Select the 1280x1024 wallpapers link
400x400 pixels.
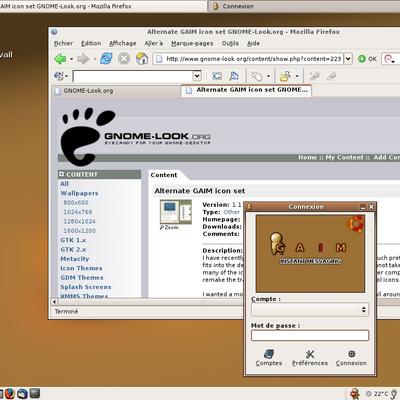(79, 221)
